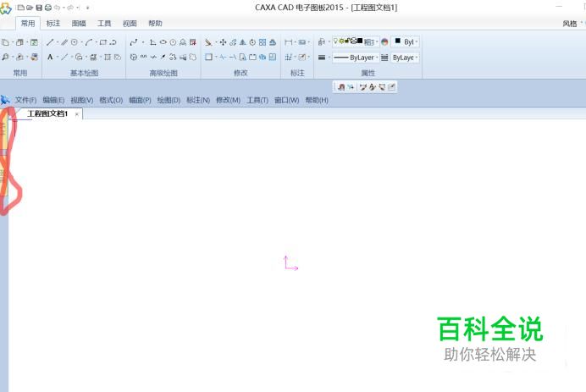
Task: Switch to the 工具 ribbon tab
Action: [x=104, y=24]
